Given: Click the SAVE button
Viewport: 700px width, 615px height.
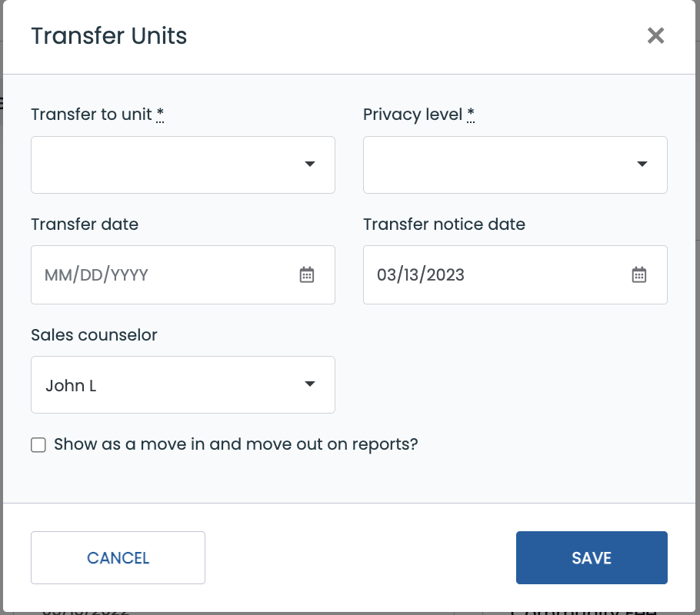Looking at the screenshot, I should pos(592,557).
